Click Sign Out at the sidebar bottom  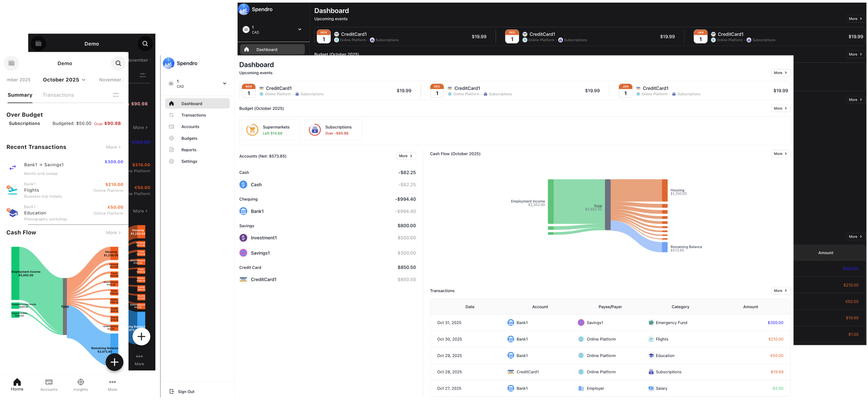coord(186,391)
